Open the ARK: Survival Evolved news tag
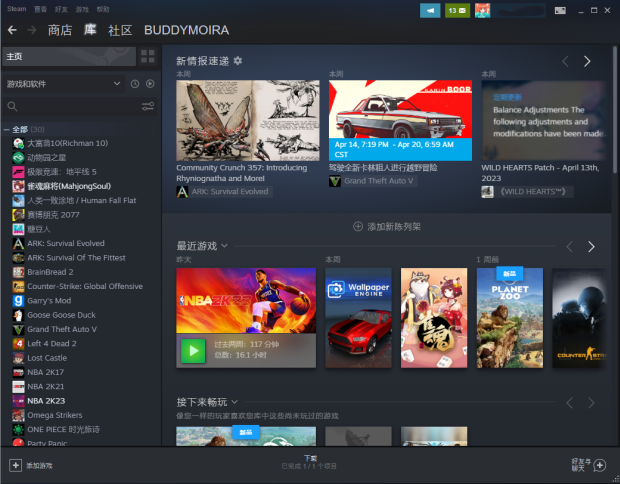The height and width of the screenshot is (484, 620). pyautogui.click(x=224, y=192)
